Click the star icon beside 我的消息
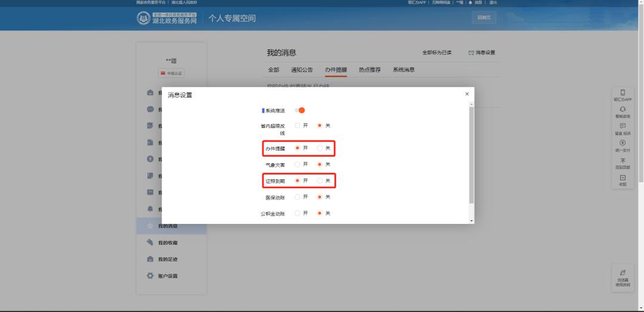This screenshot has height=312, width=644. pyautogui.click(x=150, y=226)
